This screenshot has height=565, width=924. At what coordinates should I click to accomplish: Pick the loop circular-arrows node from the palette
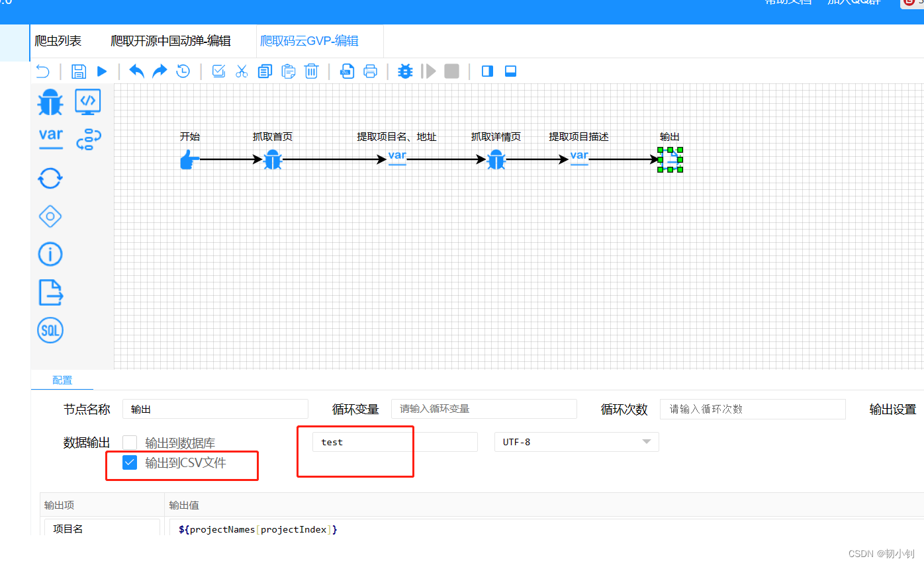pyautogui.click(x=50, y=178)
